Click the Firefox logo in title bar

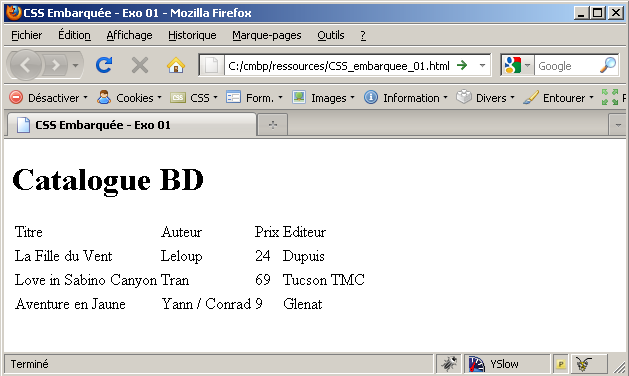(x=13, y=13)
